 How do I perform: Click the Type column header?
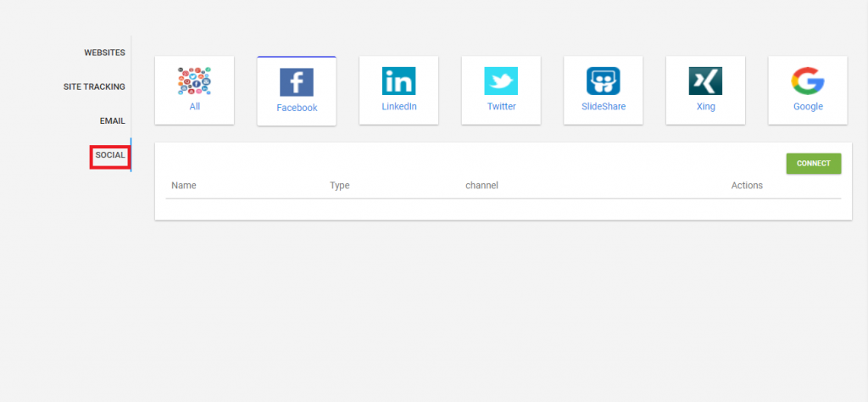(x=340, y=186)
